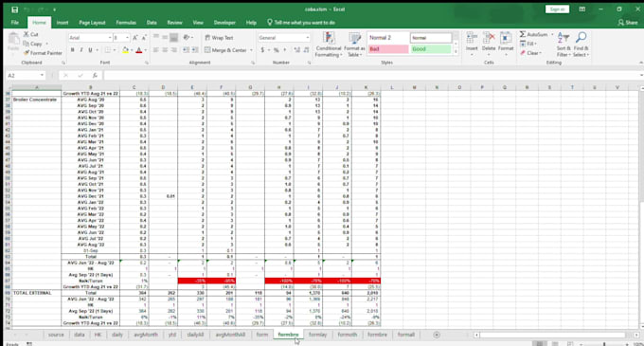Screen dimensions: 644x346
Task: Open the fill color dropdown arrow
Action: (131, 50)
